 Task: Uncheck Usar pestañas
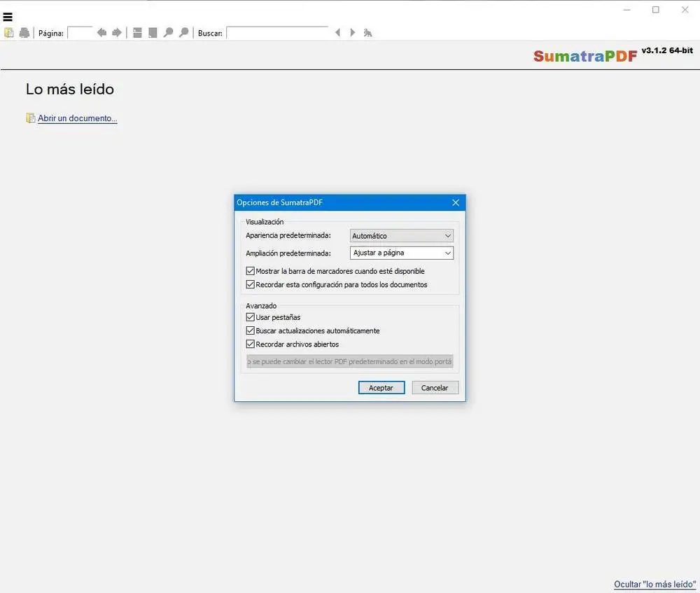click(x=251, y=317)
